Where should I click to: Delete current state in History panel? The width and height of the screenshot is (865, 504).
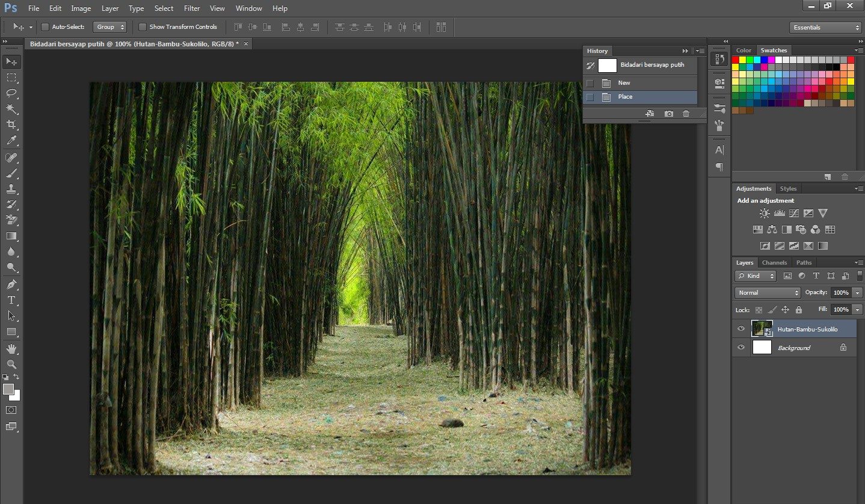pyautogui.click(x=686, y=114)
